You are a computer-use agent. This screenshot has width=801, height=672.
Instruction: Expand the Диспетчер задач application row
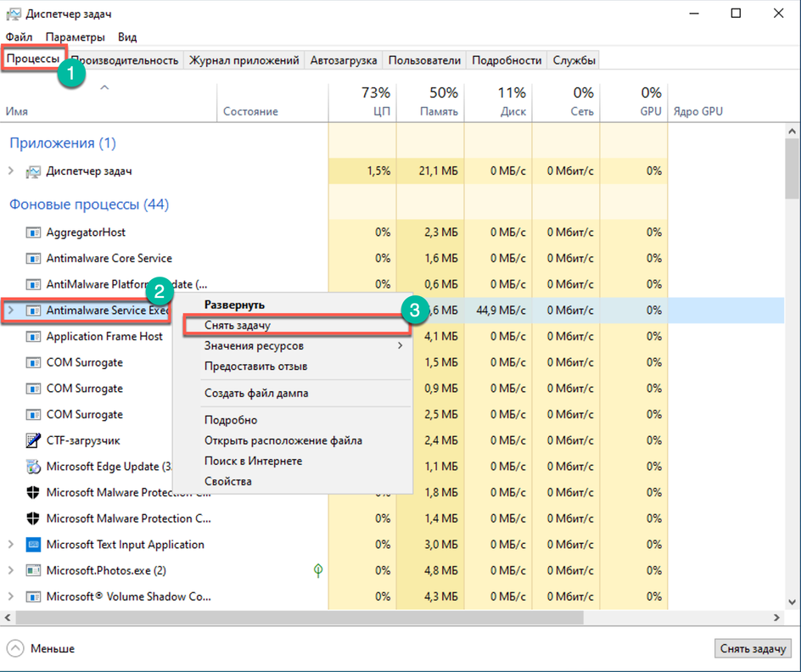click(11, 171)
